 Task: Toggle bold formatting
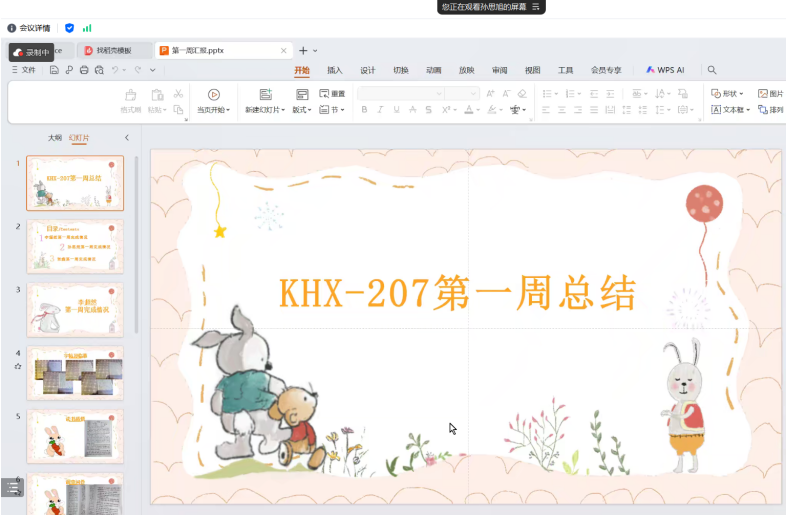coord(365,110)
